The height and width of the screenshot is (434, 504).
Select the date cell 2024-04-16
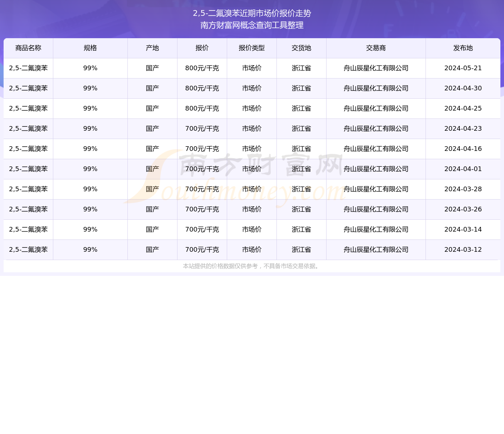(463, 149)
